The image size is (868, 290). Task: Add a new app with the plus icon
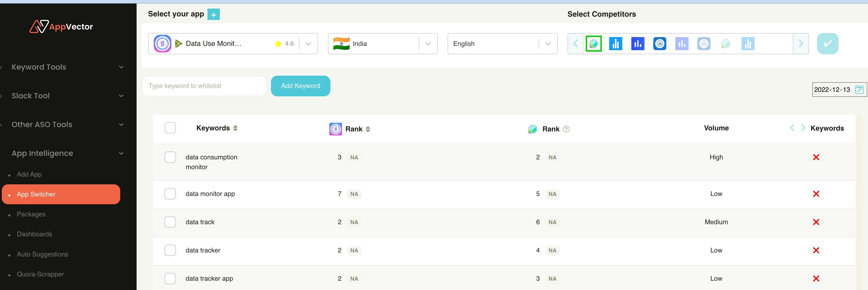[213, 15]
